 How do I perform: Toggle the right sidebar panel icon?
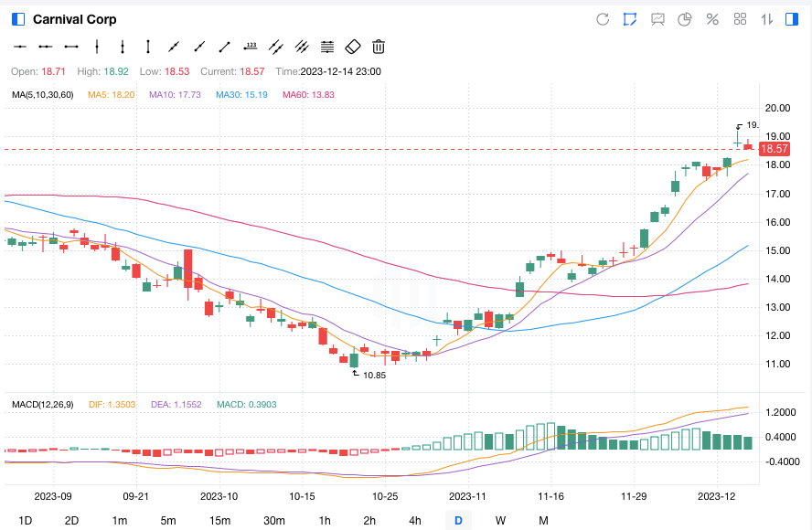point(794,19)
